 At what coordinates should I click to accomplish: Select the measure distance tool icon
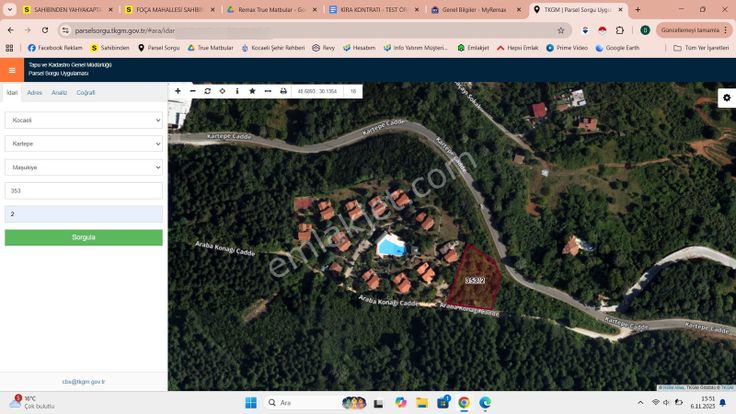(267, 91)
